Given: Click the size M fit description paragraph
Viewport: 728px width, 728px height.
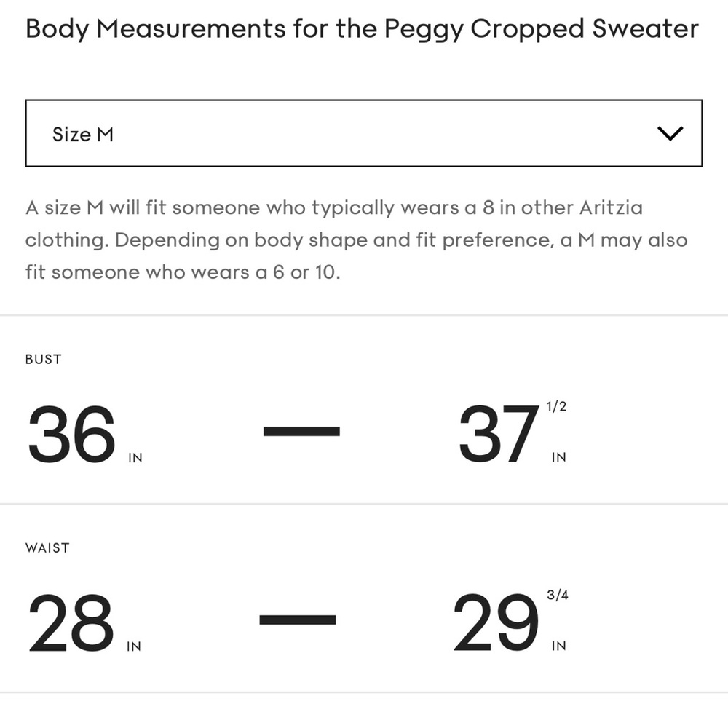Looking at the screenshot, I should point(356,240).
